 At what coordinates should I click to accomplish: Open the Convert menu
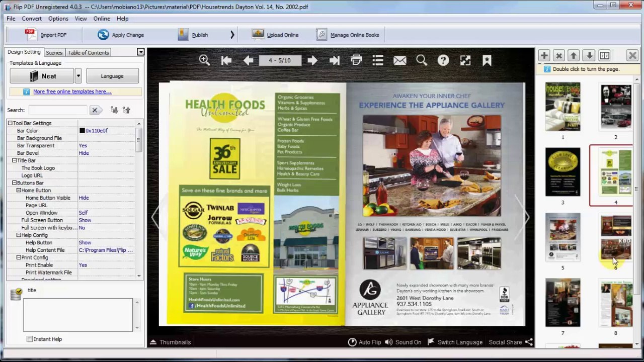click(x=32, y=19)
